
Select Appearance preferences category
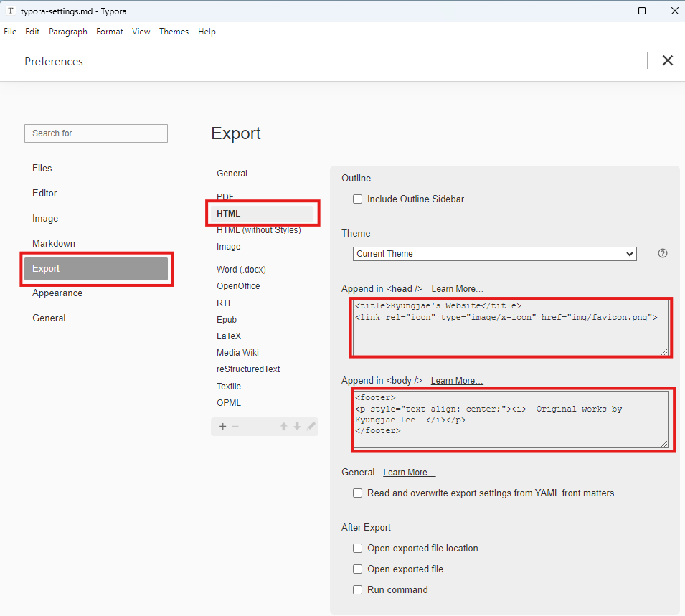pyautogui.click(x=57, y=293)
